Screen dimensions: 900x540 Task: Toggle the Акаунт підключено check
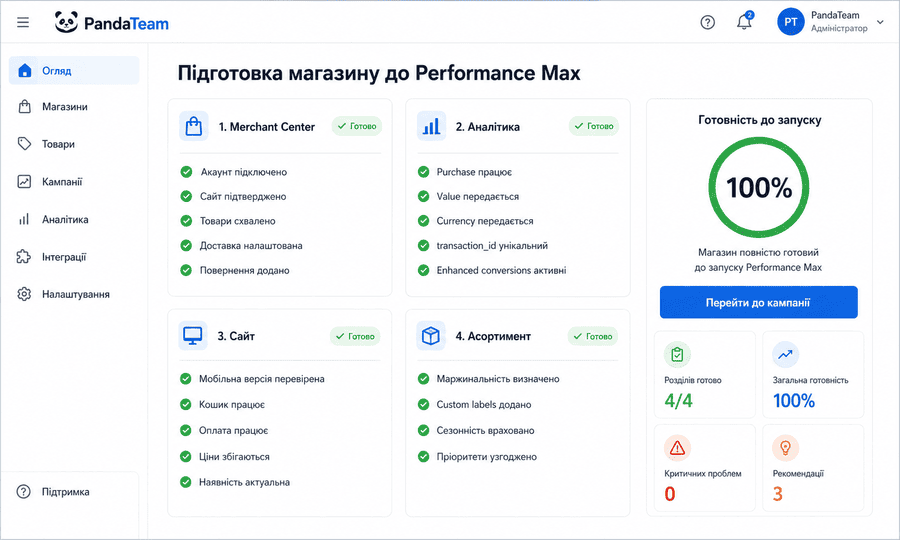coord(186,172)
